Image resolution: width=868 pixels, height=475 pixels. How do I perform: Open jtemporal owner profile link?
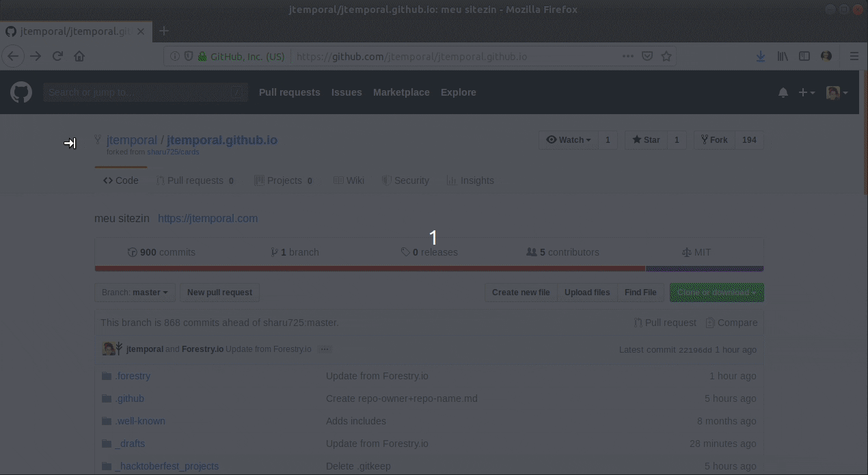(x=132, y=140)
